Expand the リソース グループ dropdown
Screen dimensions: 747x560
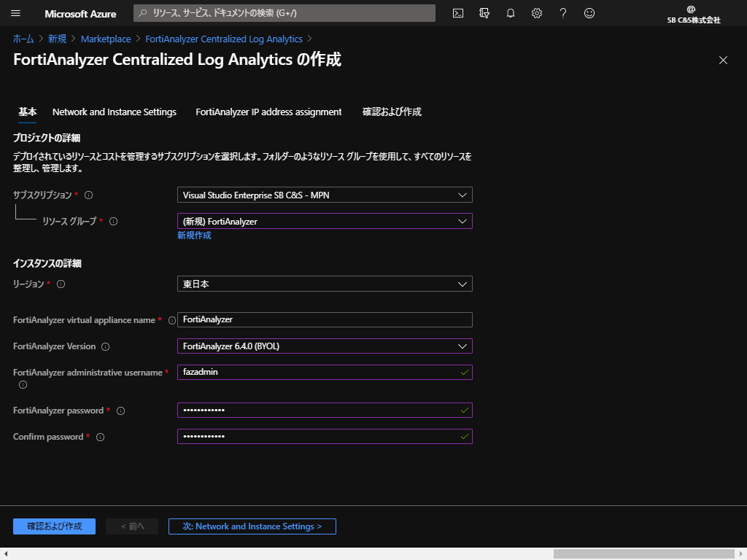pos(325,221)
